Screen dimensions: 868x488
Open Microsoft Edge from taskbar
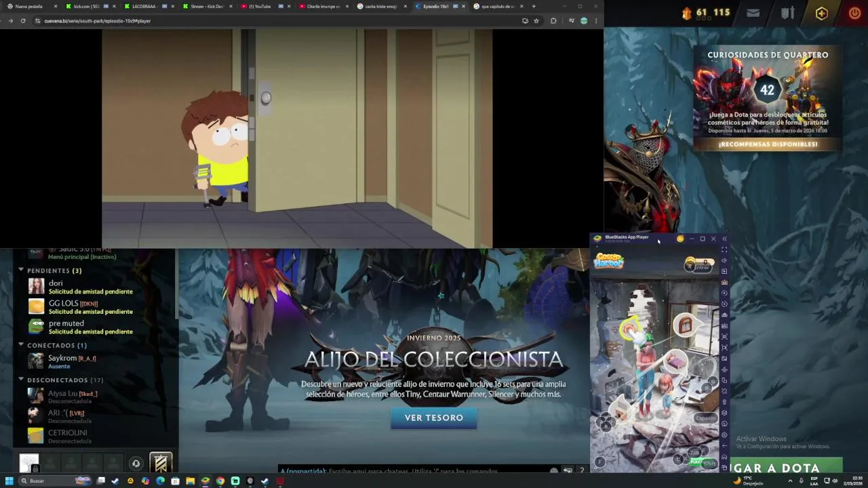tap(160, 481)
